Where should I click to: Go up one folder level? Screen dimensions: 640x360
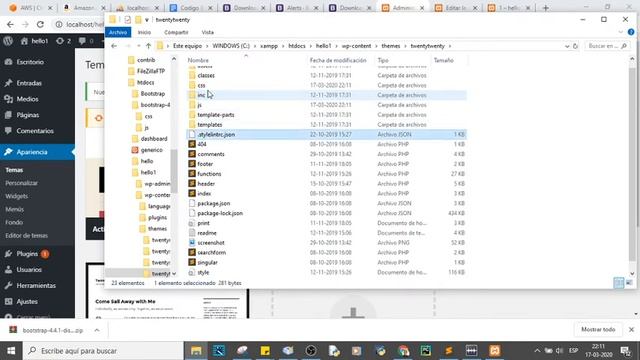[x=148, y=46]
